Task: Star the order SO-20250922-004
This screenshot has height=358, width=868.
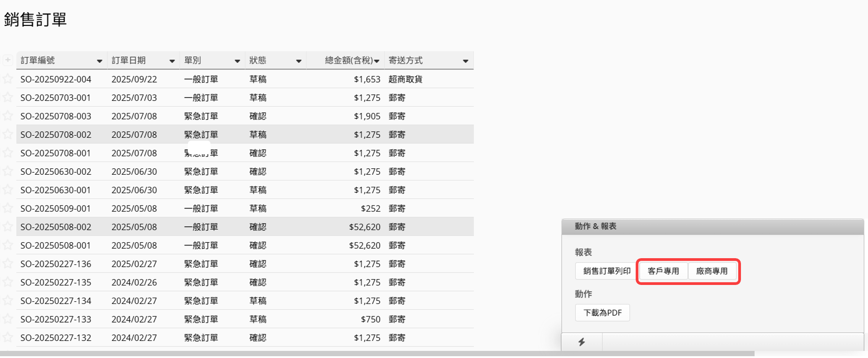Action: 8,79
